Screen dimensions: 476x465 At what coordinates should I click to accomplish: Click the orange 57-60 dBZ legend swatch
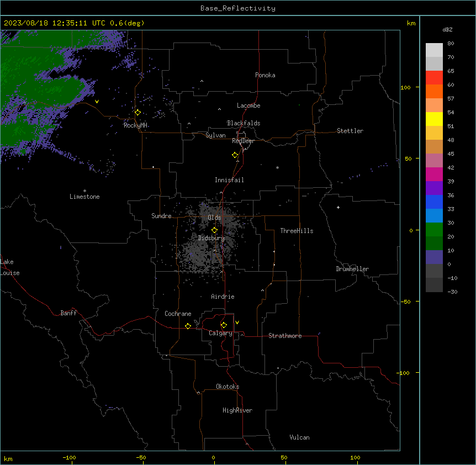434,91
